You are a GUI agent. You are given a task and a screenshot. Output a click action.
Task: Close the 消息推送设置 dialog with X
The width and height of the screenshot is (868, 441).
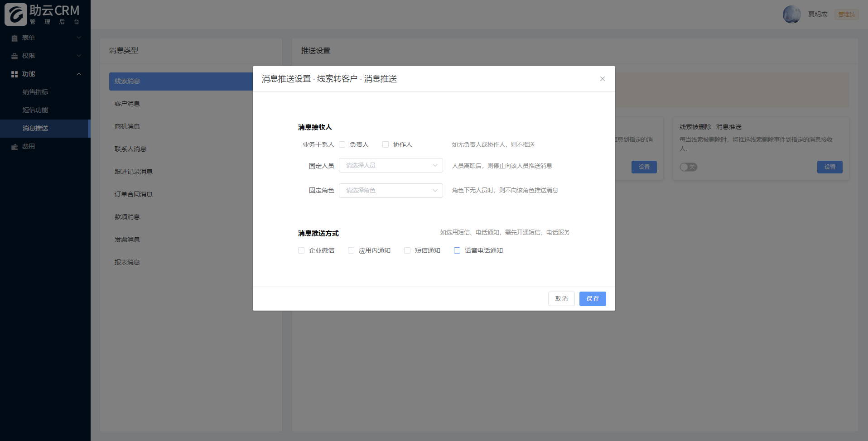pyautogui.click(x=603, y=79)
